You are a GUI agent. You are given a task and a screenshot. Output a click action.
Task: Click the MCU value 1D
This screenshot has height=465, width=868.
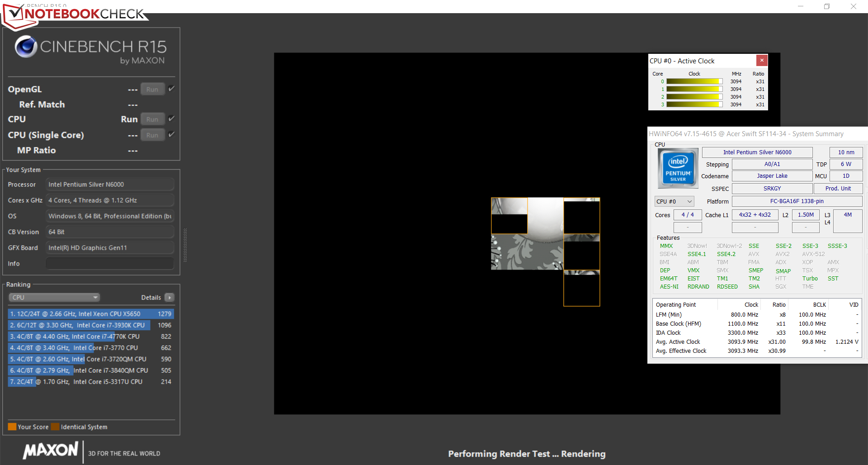pos(846,176)
